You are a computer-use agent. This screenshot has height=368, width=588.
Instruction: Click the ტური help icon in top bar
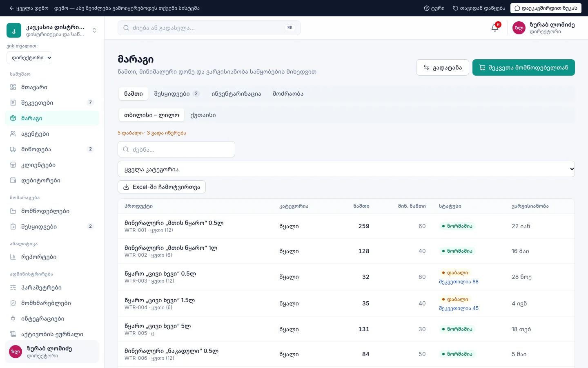click(x=427, y=8)
